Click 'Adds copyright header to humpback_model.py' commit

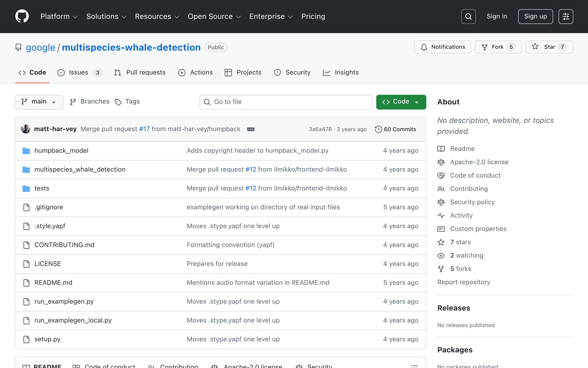click(257, 151)
